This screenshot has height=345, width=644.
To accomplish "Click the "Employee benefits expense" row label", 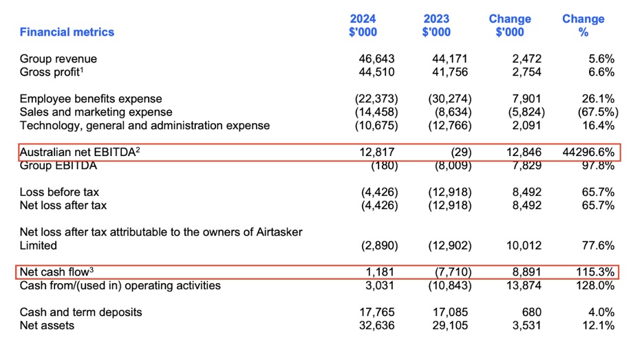I will [91, 99].
